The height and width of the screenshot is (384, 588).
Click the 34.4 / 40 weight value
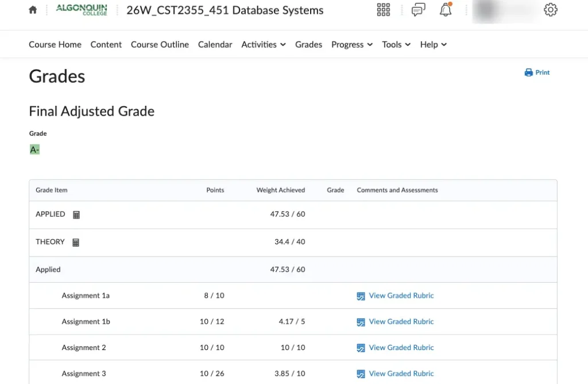[x=289, y=242]
